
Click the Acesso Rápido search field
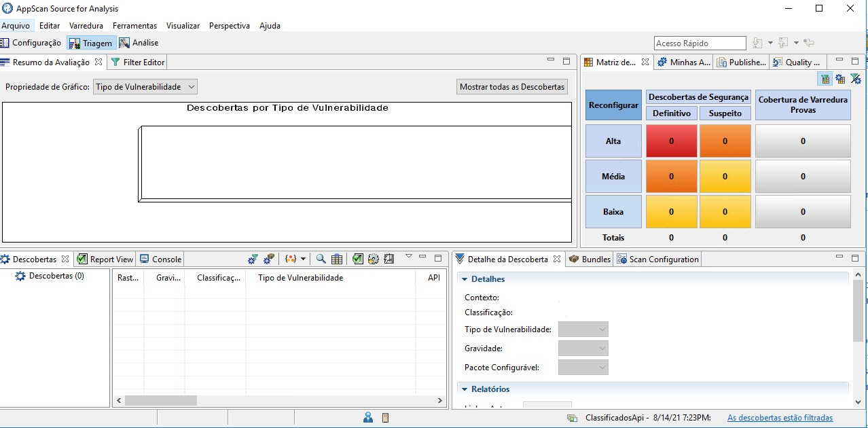[x=700, y=43]
